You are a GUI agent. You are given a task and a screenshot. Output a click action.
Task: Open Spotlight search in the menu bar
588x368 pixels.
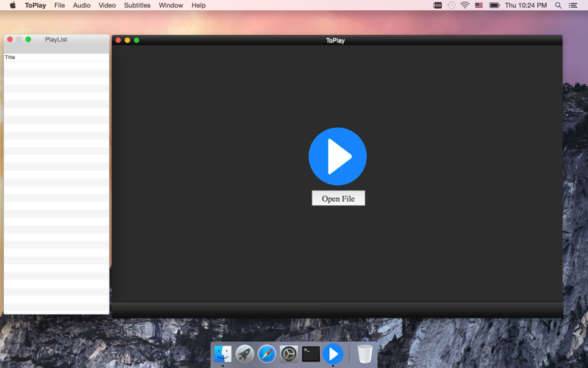pos(558,5)
